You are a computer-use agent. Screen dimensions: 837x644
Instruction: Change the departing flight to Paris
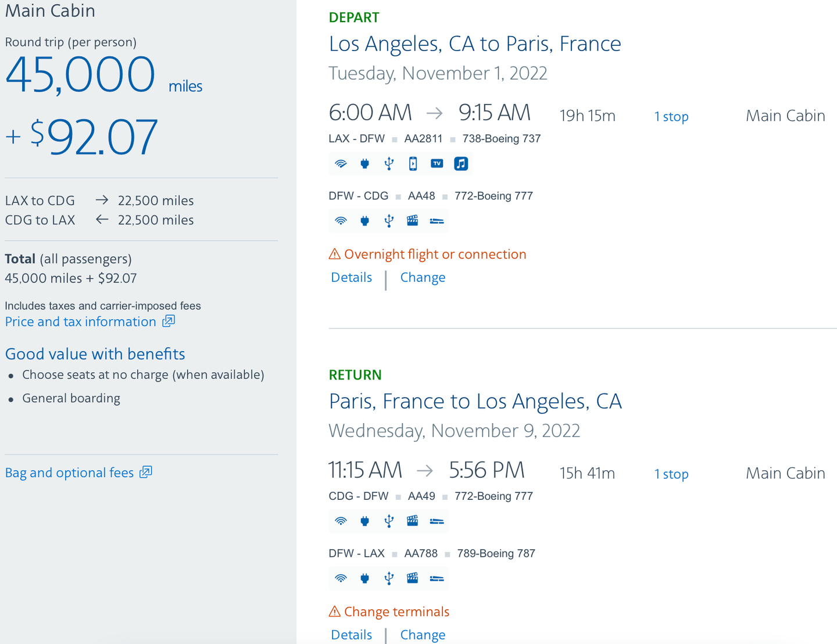click(423, 278)
